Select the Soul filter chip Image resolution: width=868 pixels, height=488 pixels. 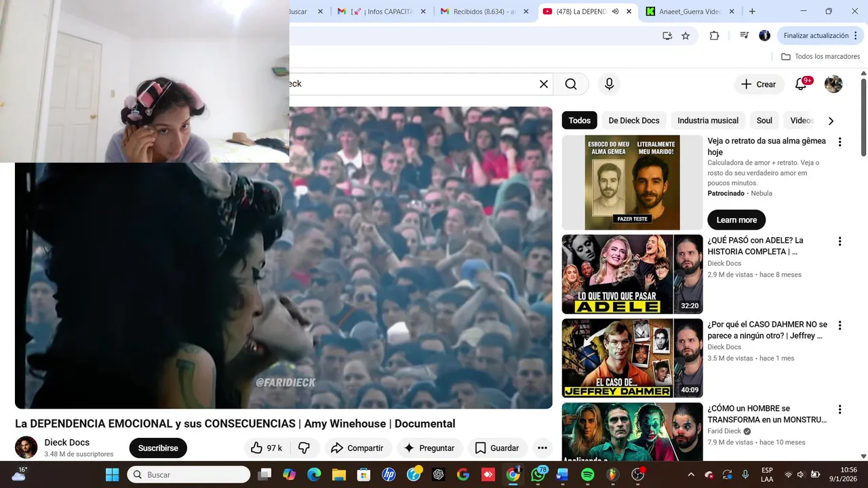tap(764, 121)
